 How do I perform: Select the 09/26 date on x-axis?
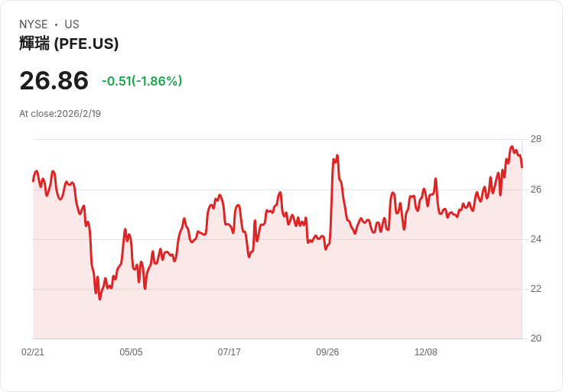[327, 352]
